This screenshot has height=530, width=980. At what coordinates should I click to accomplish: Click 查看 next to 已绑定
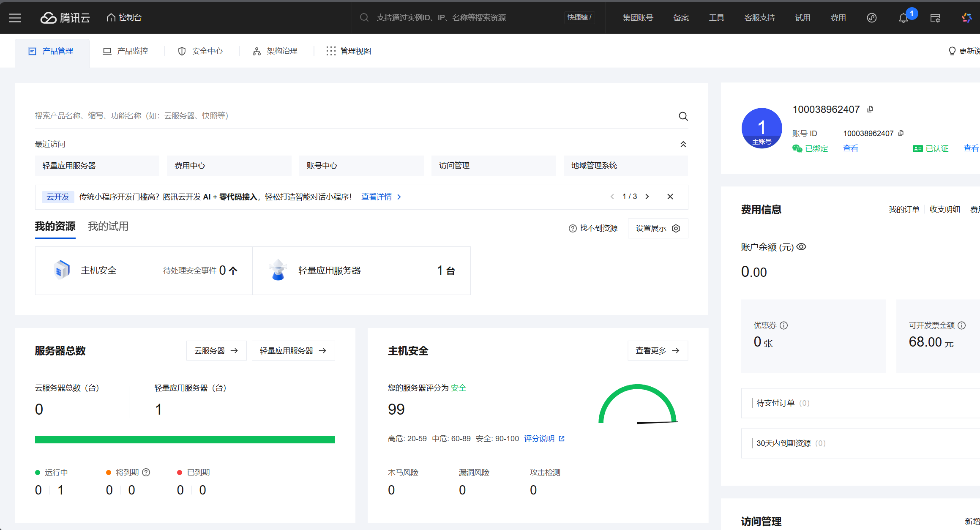[851, 148]
